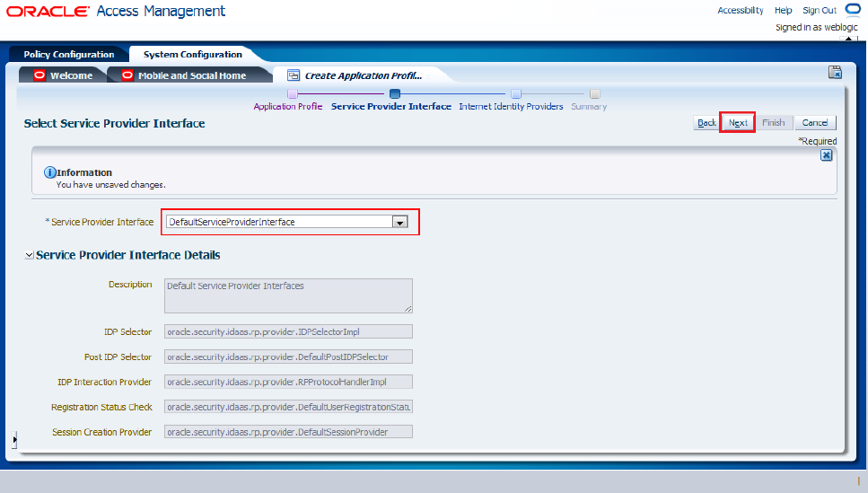Dismiss the Information message with its X icon
The width and height of the screenshot is (868, 493).
[x=826, y=155]
